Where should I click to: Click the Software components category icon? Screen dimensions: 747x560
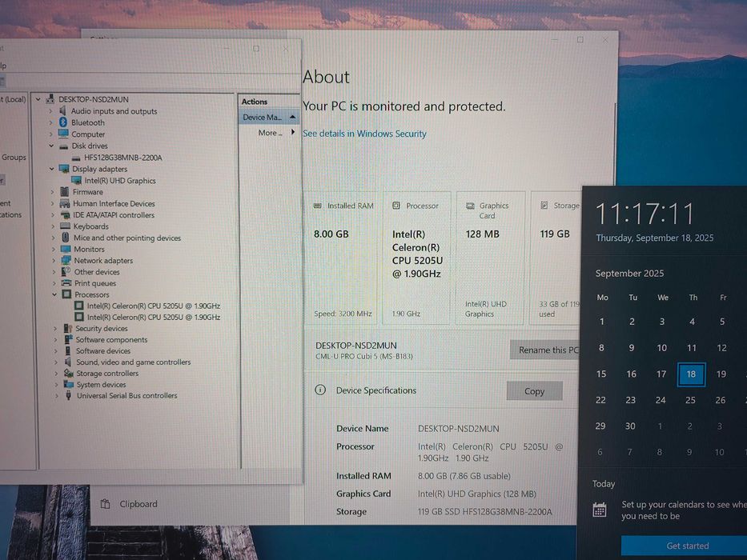(x=68, y=339)
